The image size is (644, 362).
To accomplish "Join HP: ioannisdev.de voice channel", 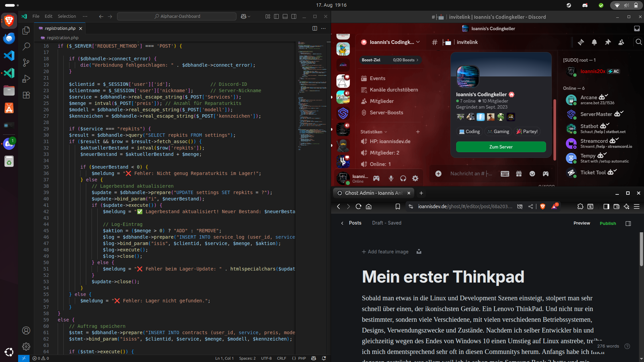I will coord(390,141).
